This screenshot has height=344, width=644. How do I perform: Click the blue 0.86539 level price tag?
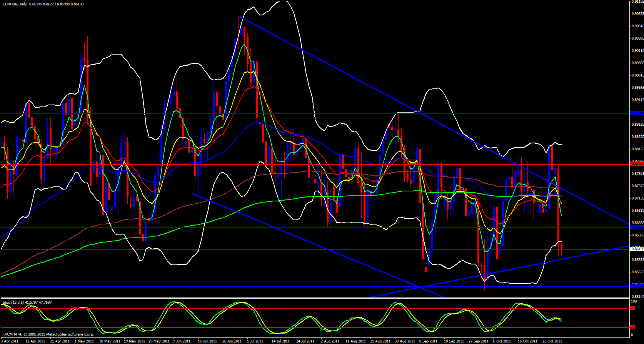tap(637, 228)
